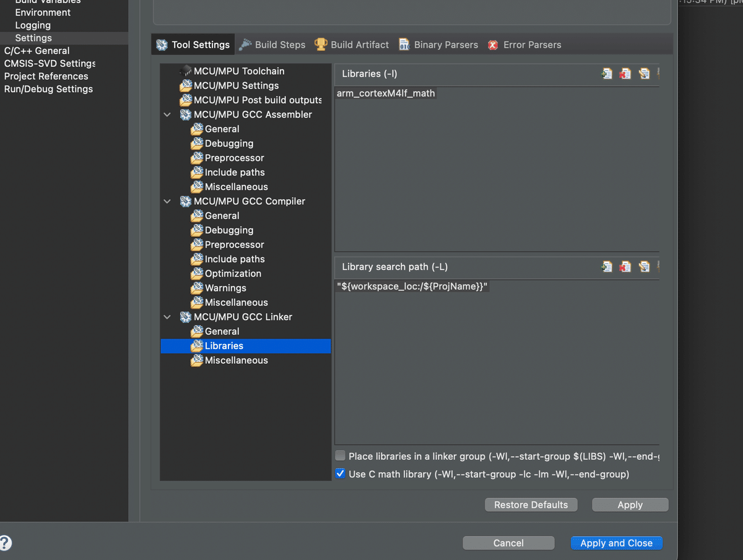Disable the Use C math library option

(340, 473)
